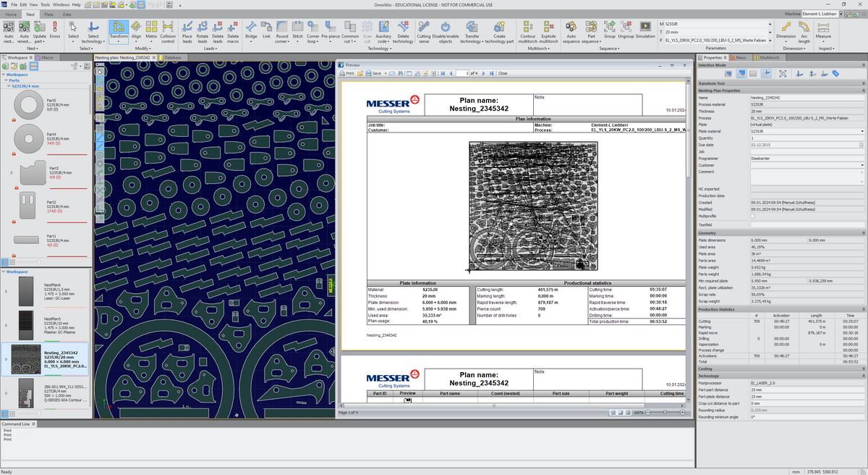The width and height of the screenshot is (868, 475).
Task: Click Print in the Preview toolbar
Action: [x=347, y=73]
